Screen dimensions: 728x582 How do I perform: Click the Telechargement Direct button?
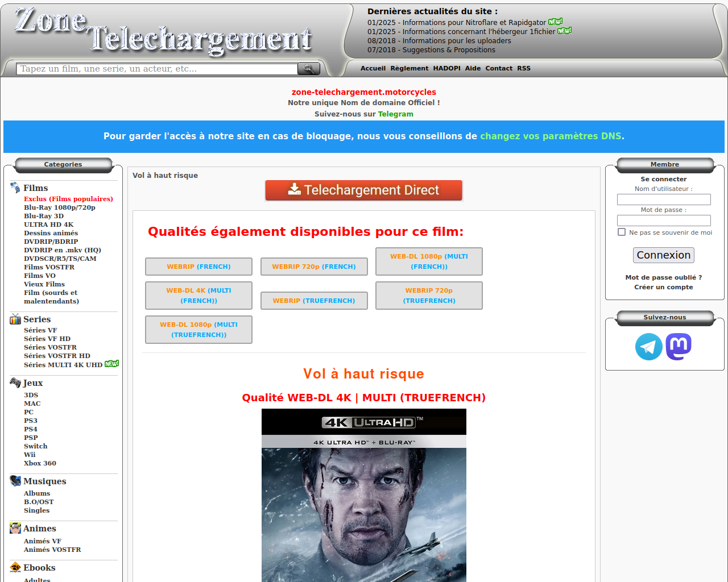coord(364,190)
